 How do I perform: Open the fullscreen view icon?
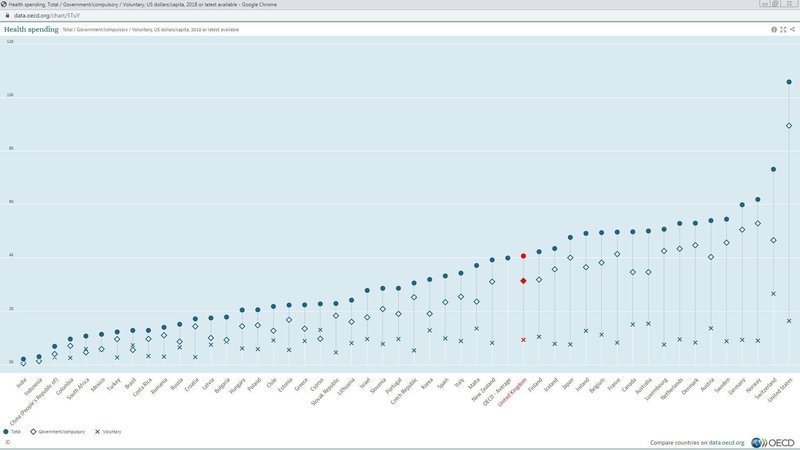coord(783,30)
